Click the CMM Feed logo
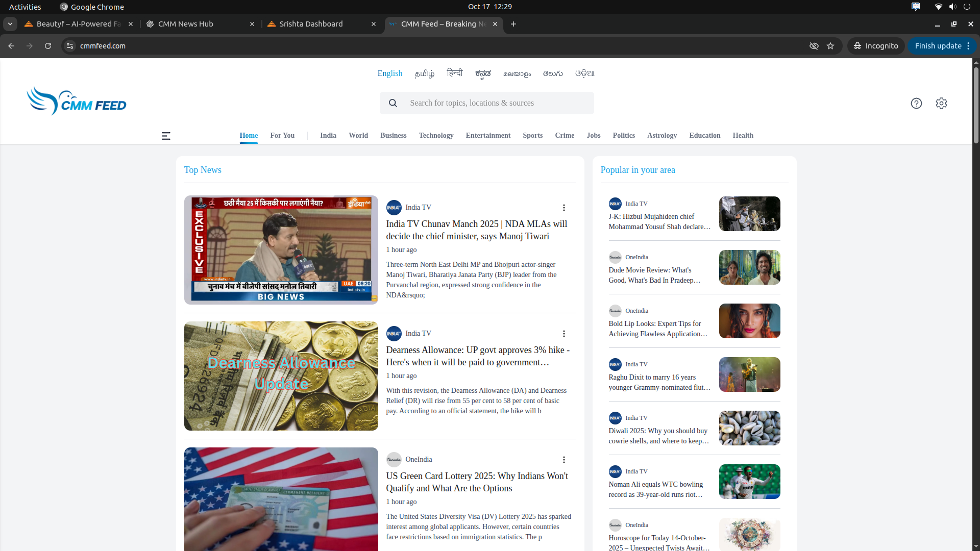The image size is (980, 551). point(77,101)
